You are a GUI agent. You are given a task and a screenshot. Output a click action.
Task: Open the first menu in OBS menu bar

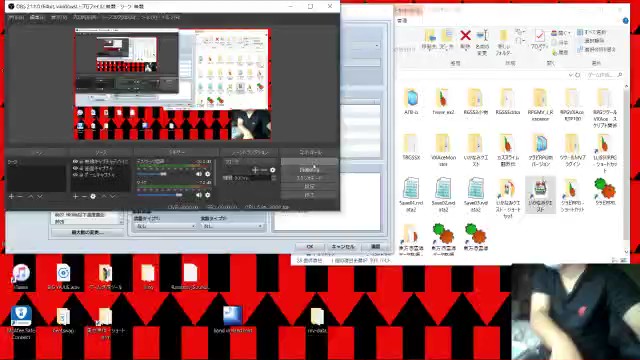click(16, 18)
